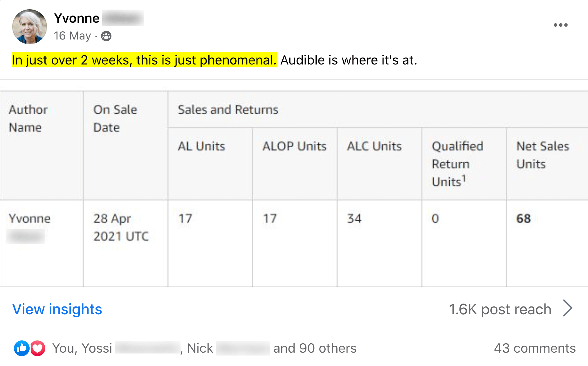Click the post reach chevron arrow
588x366 pixels.
click(x=567, y=308)
